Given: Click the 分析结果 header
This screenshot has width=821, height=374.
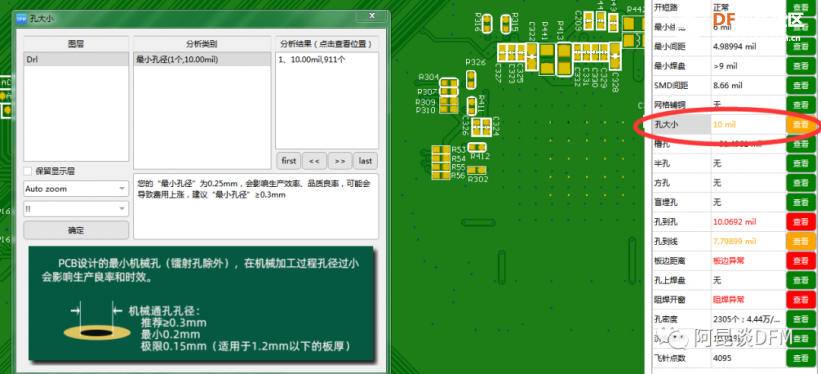Looking at the screenshot, I should (x=327, y=44).
